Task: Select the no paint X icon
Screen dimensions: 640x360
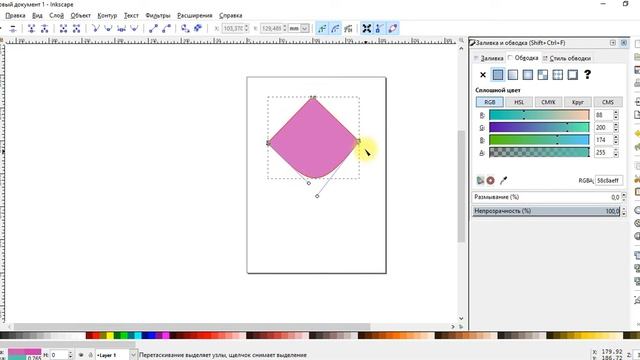Action: pos(483,75)
